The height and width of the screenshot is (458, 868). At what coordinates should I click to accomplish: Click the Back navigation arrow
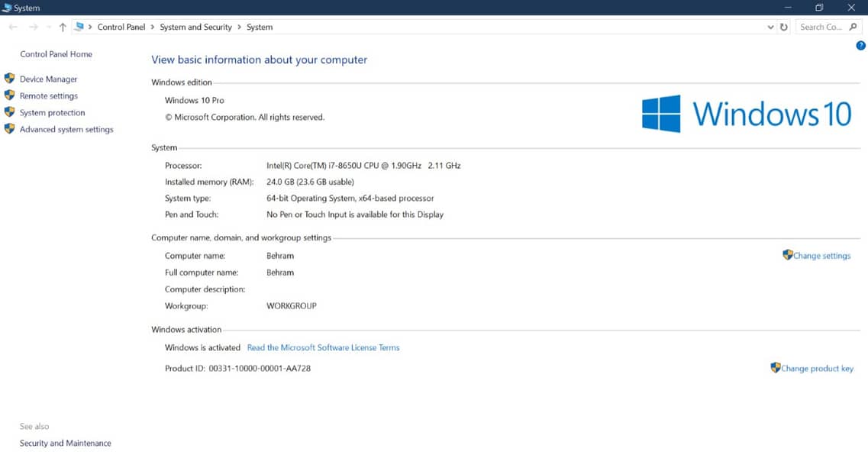(13, 27)
